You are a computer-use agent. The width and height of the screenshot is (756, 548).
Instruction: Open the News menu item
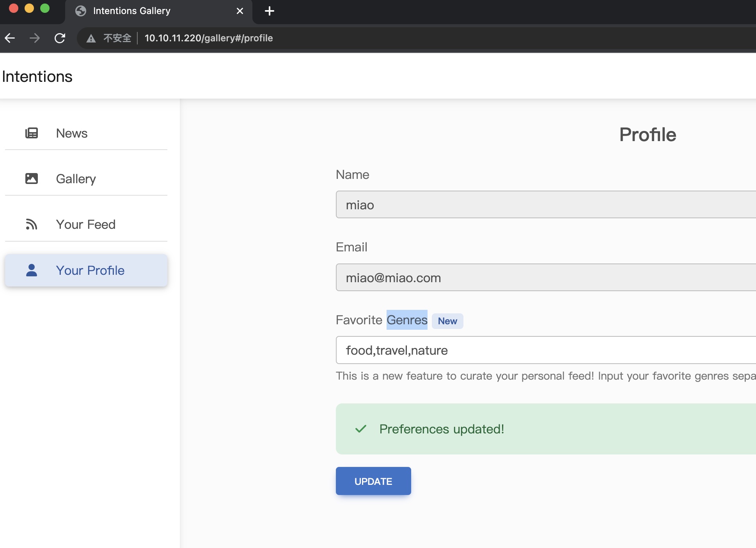(72, 133)
